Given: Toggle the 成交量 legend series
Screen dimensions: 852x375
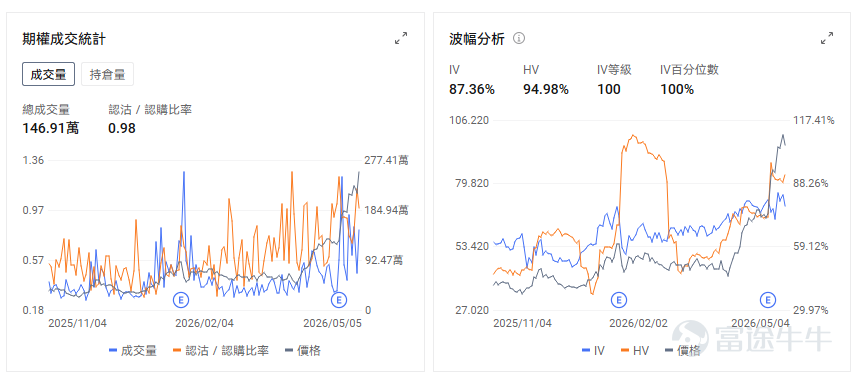Looking at the screenshot, I should pyautogui.click(x=133, y=351).
